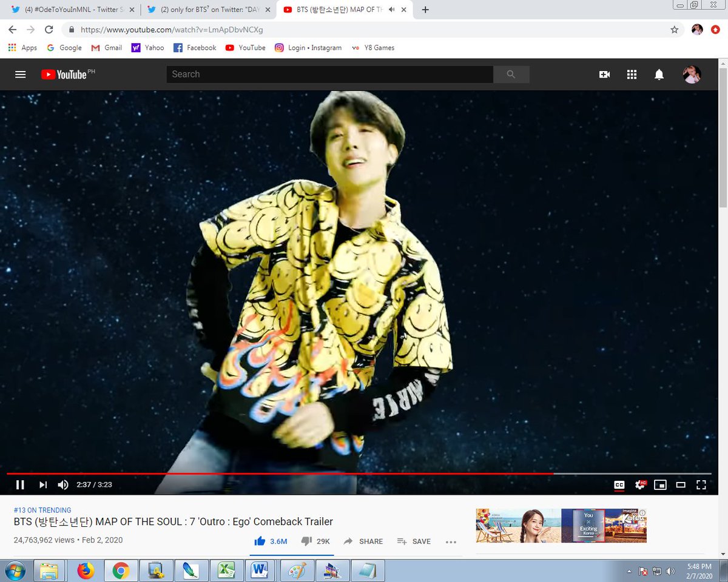
Task: Click the search magnifier button
Action: coord(511,74)
